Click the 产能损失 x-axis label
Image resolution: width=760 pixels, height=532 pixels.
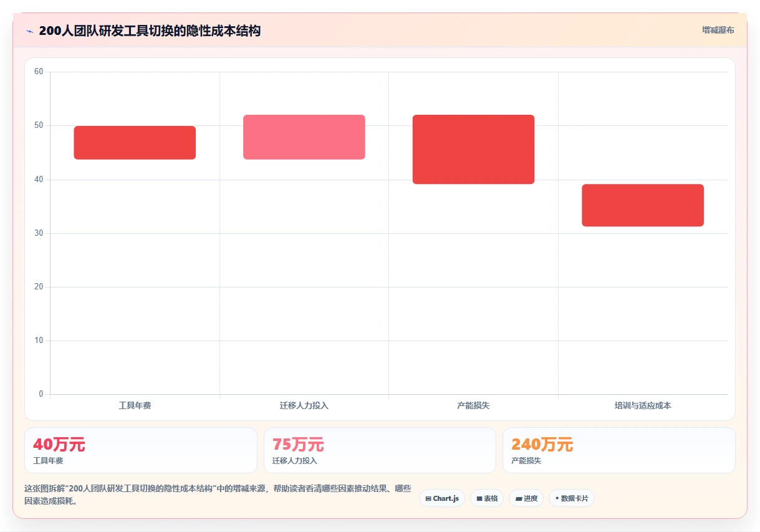[x=473, y=405]
